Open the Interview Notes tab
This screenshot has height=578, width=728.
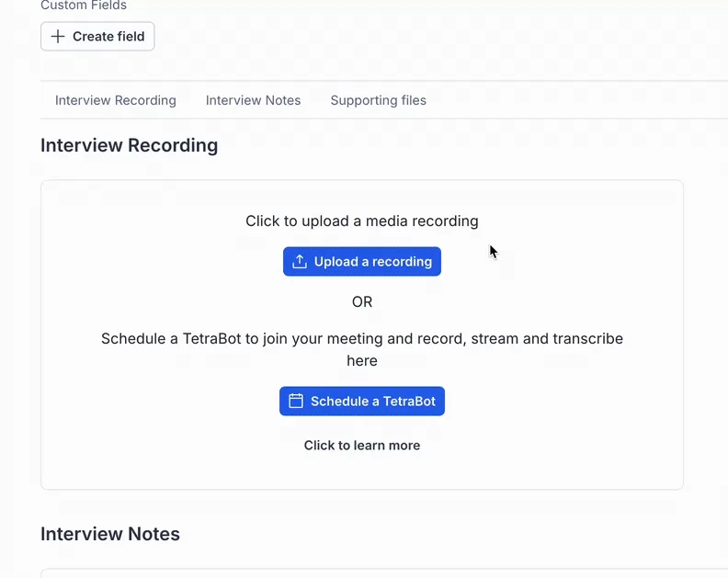[x=253, y=100]
